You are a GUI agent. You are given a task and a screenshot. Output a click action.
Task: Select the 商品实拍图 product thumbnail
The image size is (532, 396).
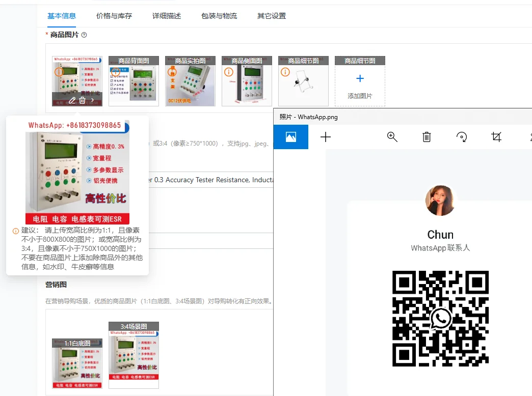pos(191,81)
